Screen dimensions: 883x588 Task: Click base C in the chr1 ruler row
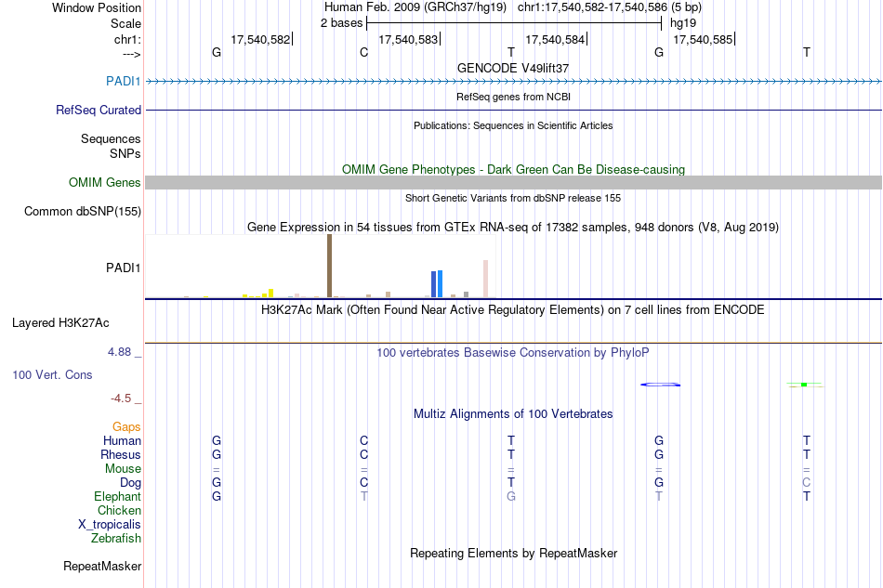(363, 52)
